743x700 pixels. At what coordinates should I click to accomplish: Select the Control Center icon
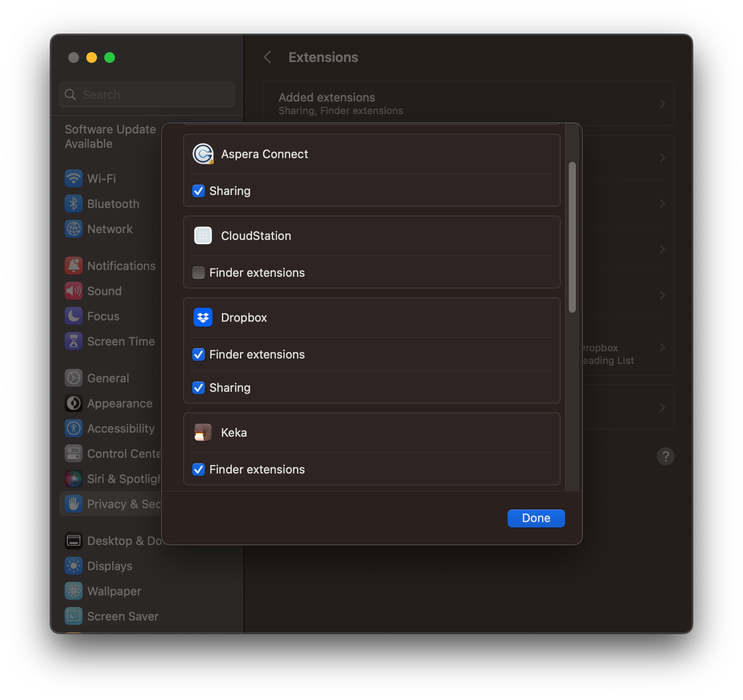coord(74,453)
